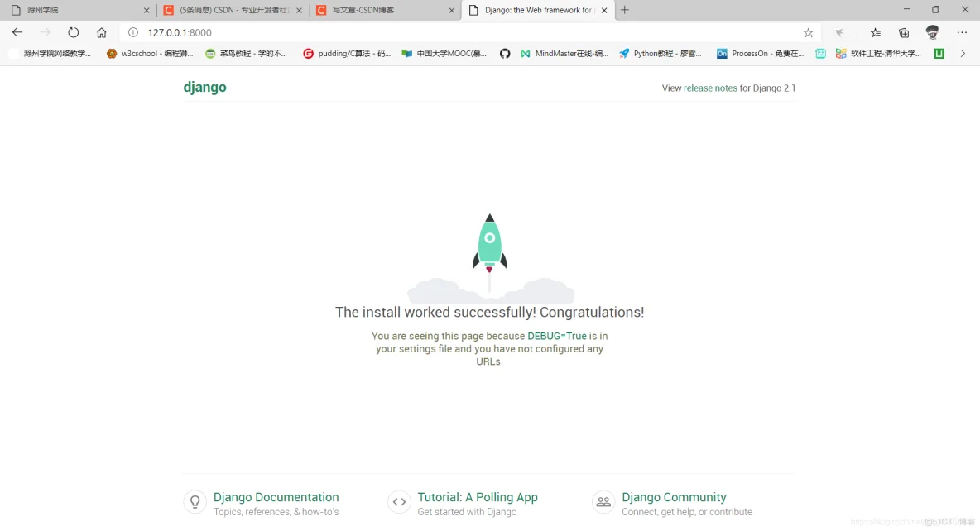The image size is (980, 531).
Task: Open the w3cschool bookmark
Action: click(150, 54)
